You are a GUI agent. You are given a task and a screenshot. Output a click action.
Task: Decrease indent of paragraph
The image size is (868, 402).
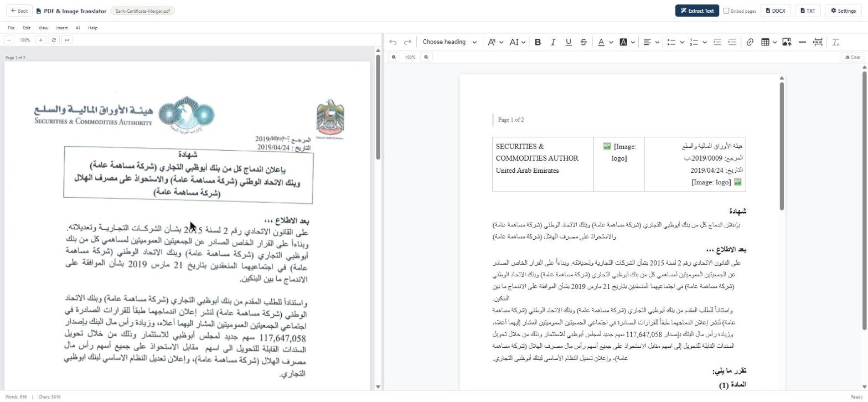point(717,42)
